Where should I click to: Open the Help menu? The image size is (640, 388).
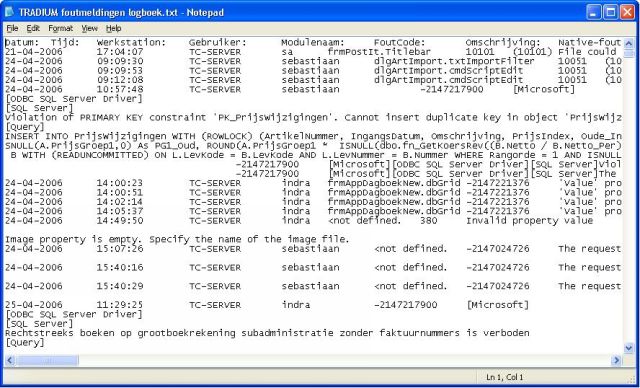(x=113, y=29)
